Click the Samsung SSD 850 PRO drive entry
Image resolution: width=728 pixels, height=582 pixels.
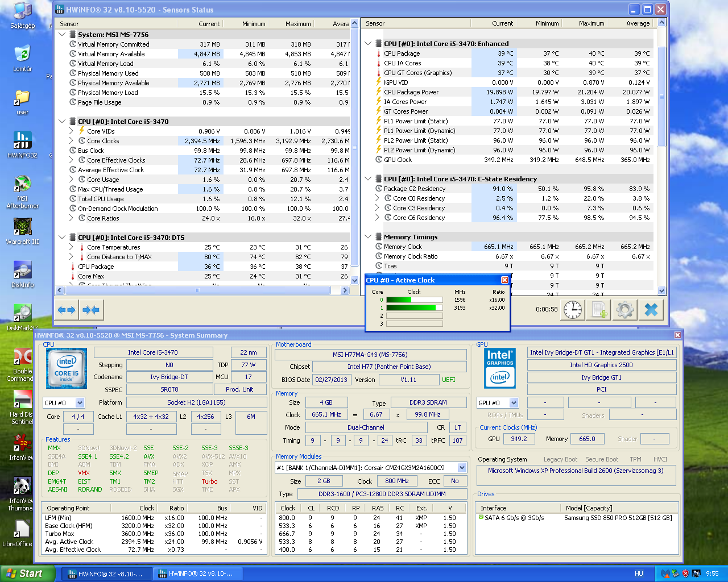(578, 518)
